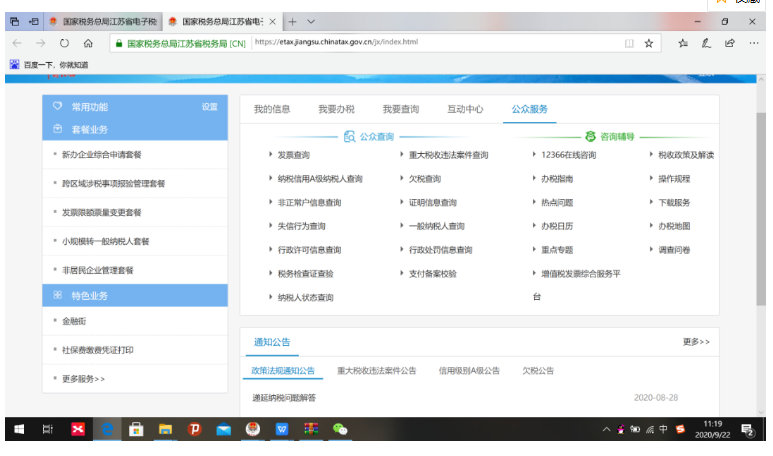Screen dimensions: 773x456
Task: Select 信用级别A级公告 sub-tab
Action: [469, 371]
